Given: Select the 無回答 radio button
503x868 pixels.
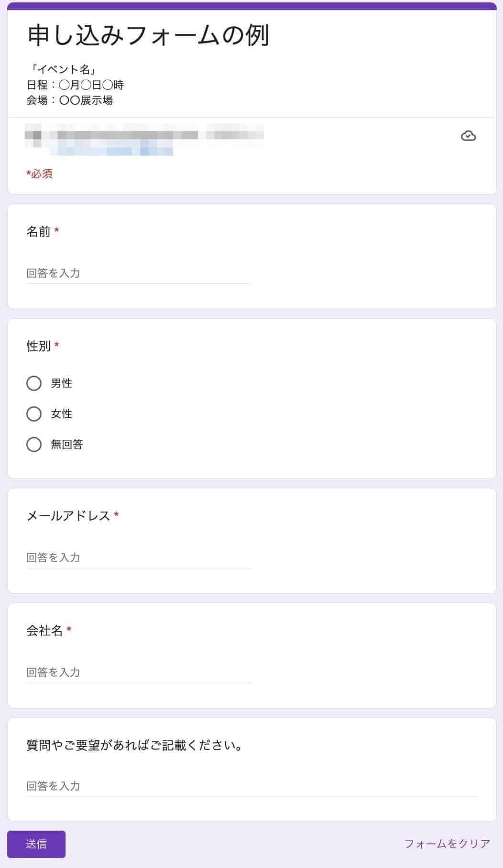Looking at the screenshot, I should 34,445.
